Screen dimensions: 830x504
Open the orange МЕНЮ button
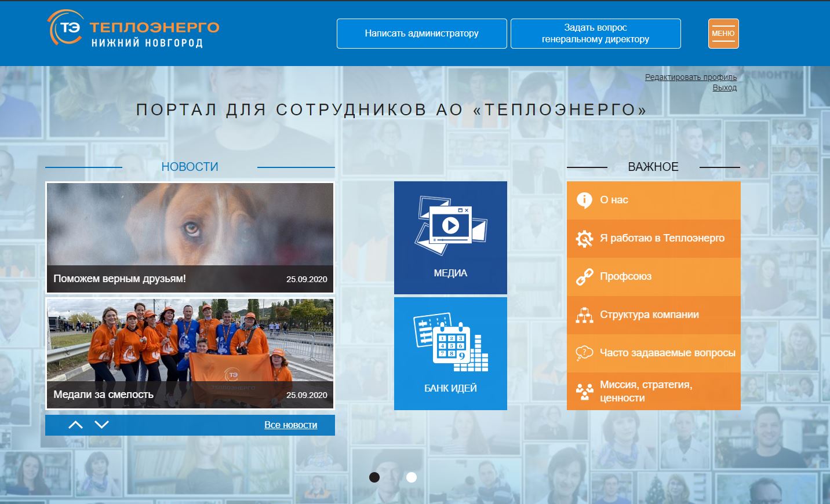[723, 34]
